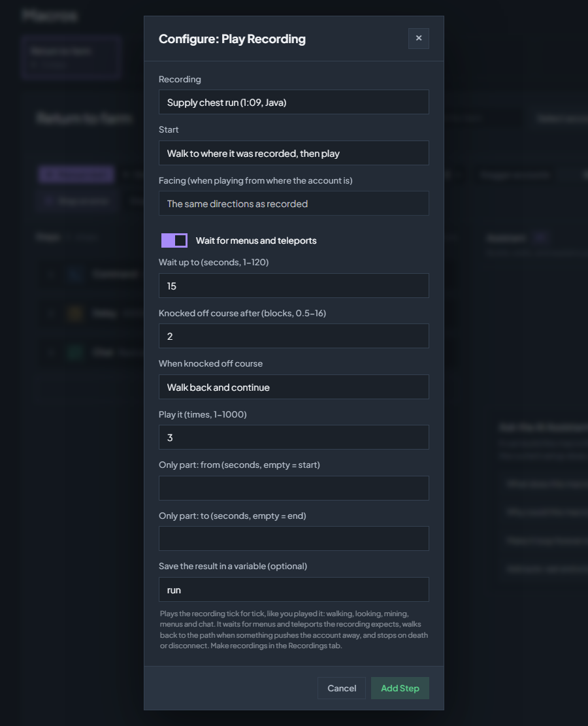Expand the Start option dropdown

coord(293,154)
